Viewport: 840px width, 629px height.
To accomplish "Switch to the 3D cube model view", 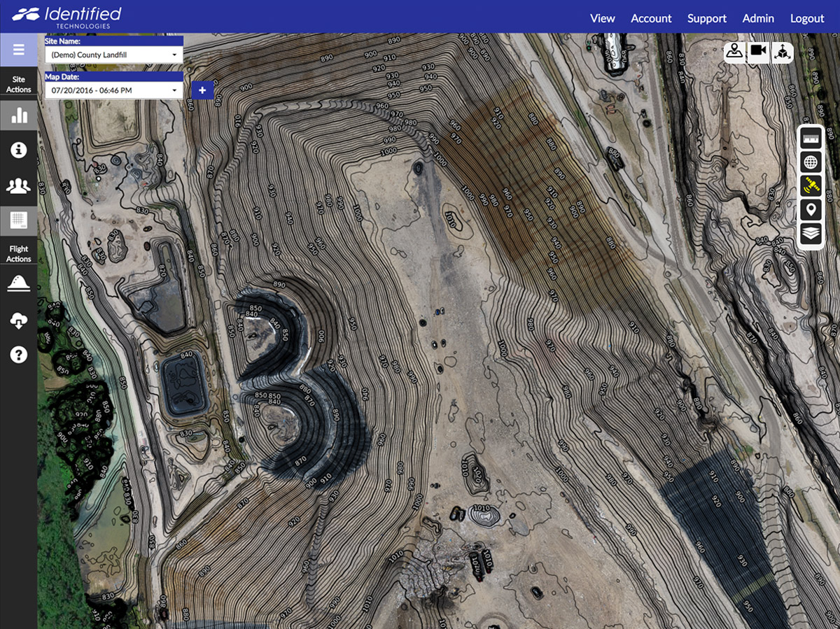I will 782,52.
